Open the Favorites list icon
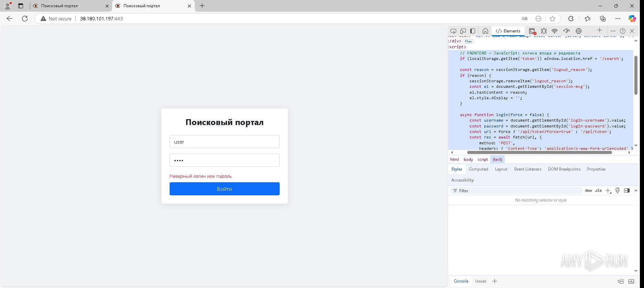 [x=587, y=19]
